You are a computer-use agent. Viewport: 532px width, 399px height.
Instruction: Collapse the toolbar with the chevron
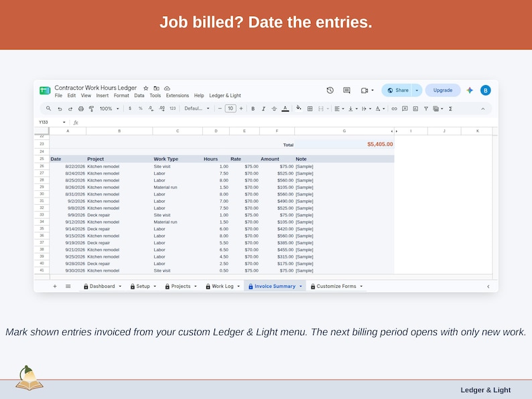click(x=483, y=109)
